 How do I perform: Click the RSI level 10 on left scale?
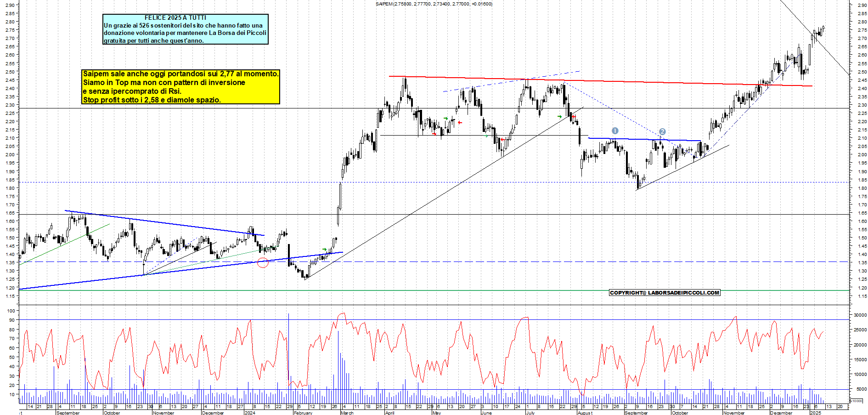12,394
